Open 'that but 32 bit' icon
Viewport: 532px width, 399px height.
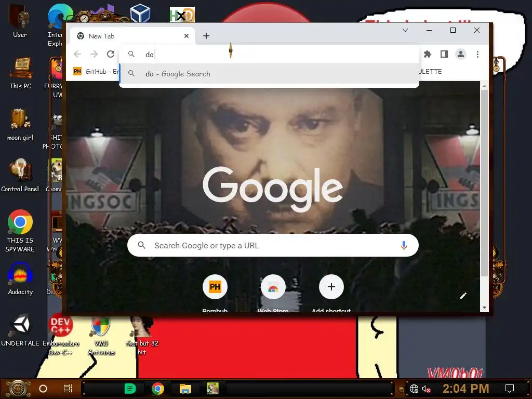coord(142,336)
